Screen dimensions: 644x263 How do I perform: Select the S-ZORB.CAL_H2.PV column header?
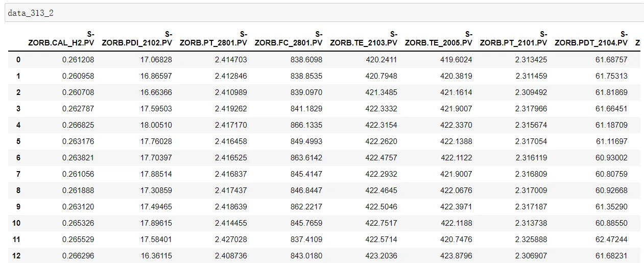(x=61, y=38)
